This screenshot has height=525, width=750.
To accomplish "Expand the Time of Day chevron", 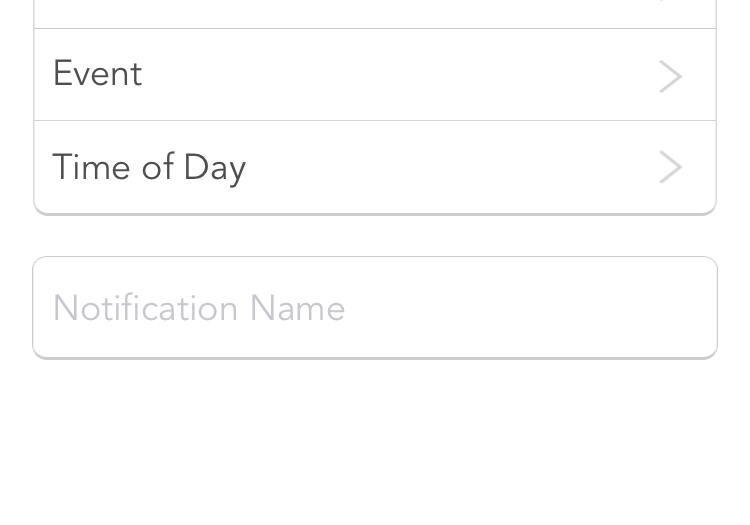I will click(x=670, y=167).
